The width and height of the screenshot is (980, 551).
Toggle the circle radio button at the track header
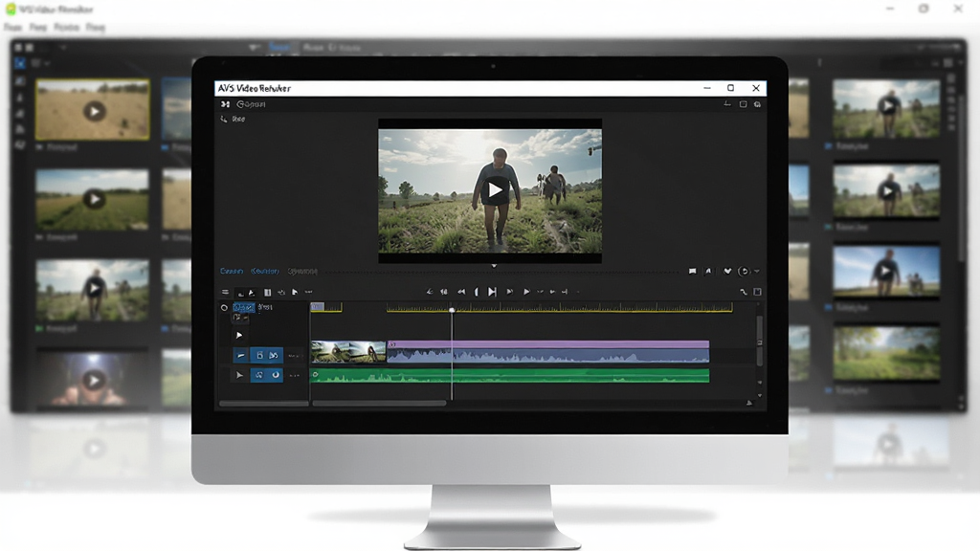[x=224, y=307]
